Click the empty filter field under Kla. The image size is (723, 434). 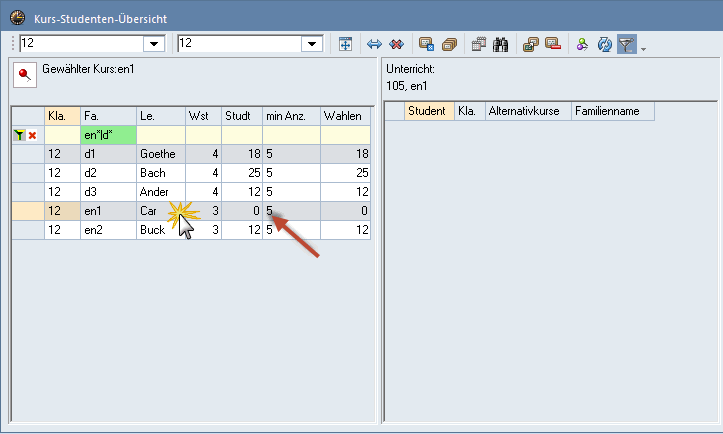(x=62, y=135)
